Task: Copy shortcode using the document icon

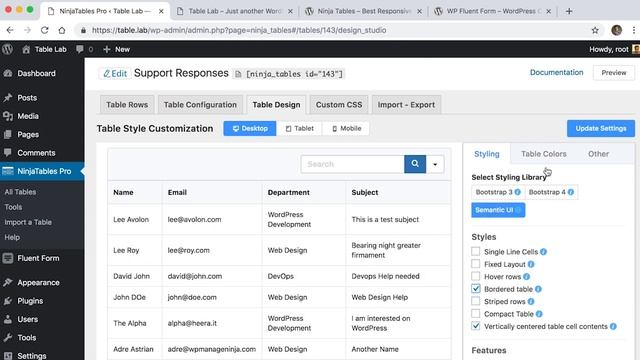Action: (238, 74)
